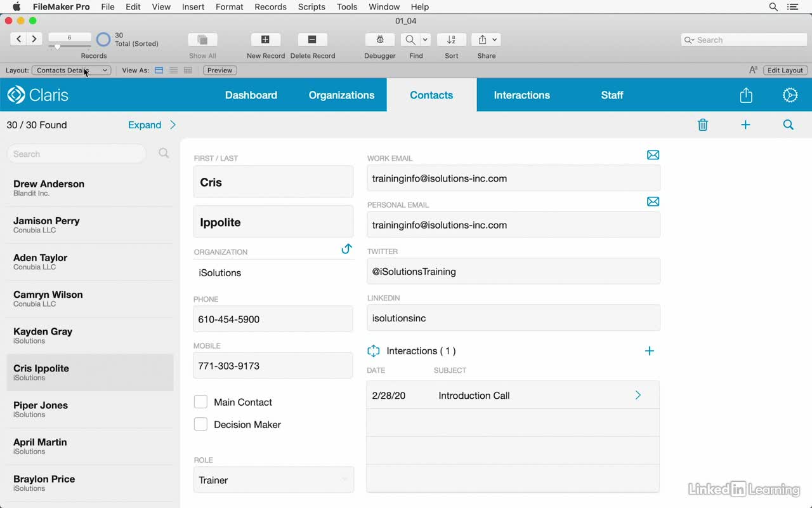Click the current record number field
The image size is (812, 508).
[70, 37]
